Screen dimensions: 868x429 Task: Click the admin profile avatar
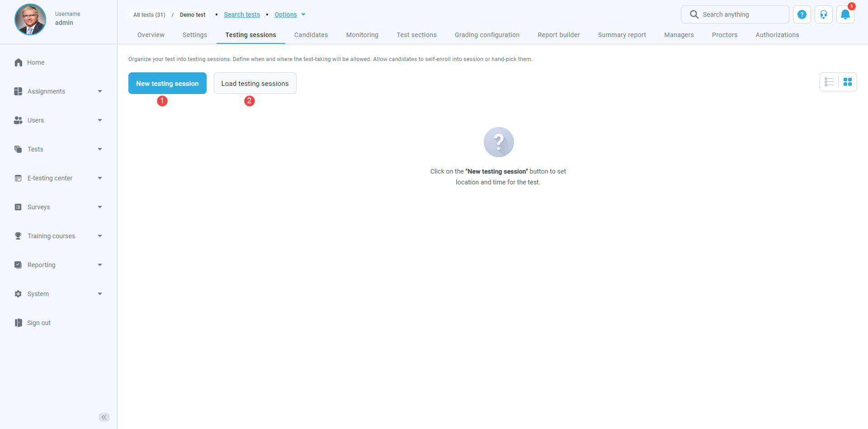(30, 19)
